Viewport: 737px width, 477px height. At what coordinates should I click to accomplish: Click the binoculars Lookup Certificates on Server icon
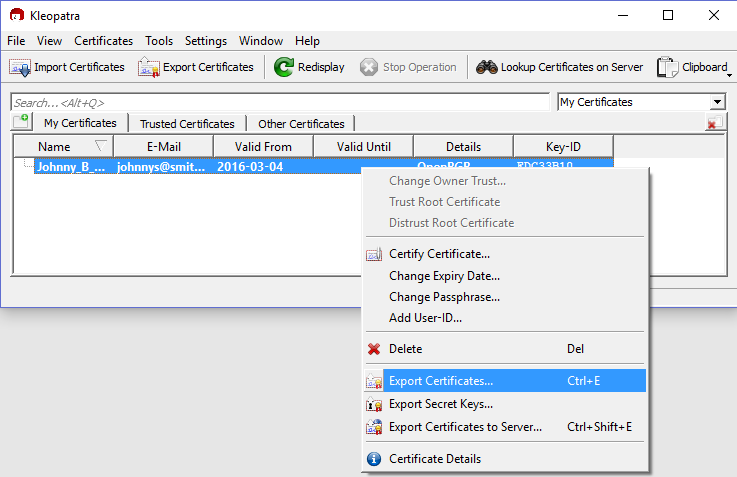coord(486,67)
